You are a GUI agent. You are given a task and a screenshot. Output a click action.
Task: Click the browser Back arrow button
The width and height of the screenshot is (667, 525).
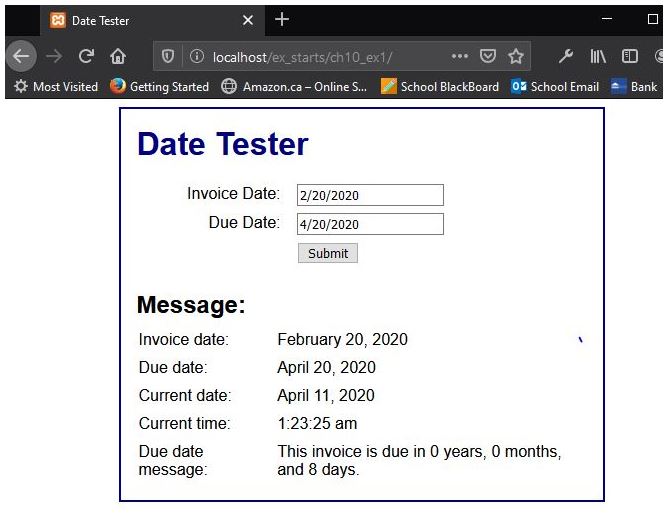21,56
